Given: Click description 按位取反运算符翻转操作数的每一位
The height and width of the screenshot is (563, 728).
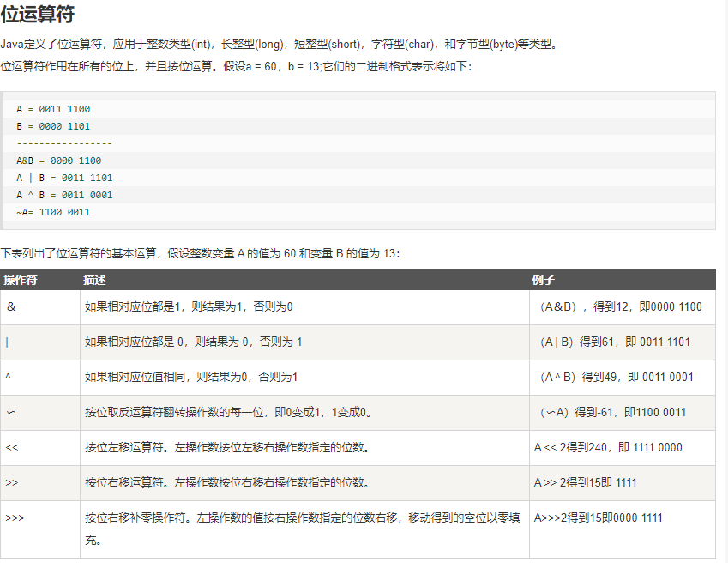Looking at the screenshot, I should pyautogui.click(x=229, y=412).
